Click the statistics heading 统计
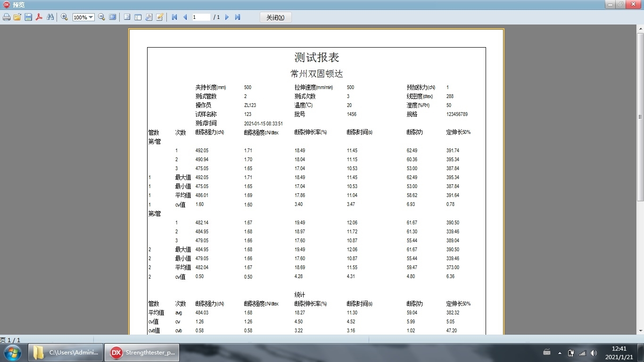The height and width of the screenshot is (362, 644). pos(300,295)
